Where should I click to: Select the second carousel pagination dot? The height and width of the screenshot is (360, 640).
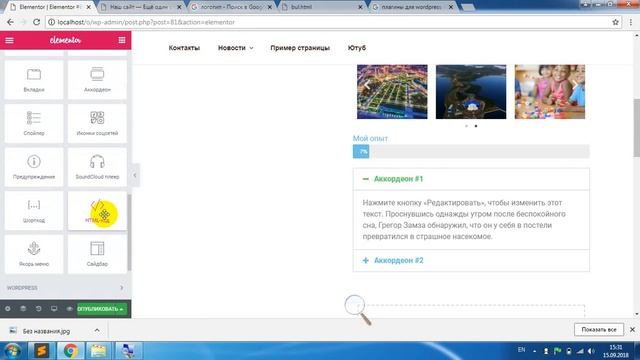(476, 126)
